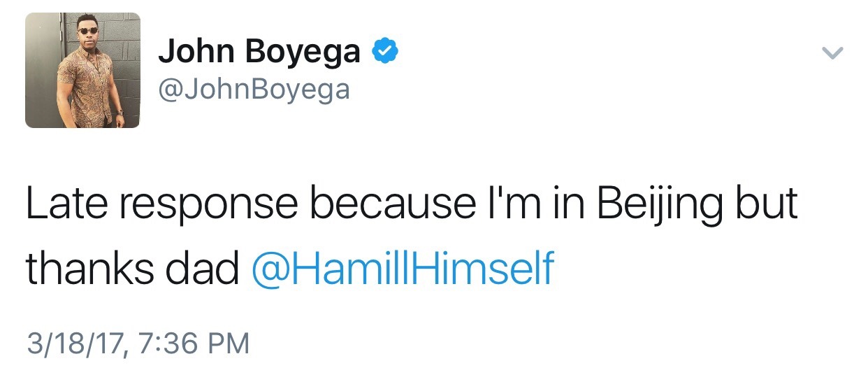Open the tweet options chevron menu
This screenshot has width=868, height=382.
click(x=832, y=52)
